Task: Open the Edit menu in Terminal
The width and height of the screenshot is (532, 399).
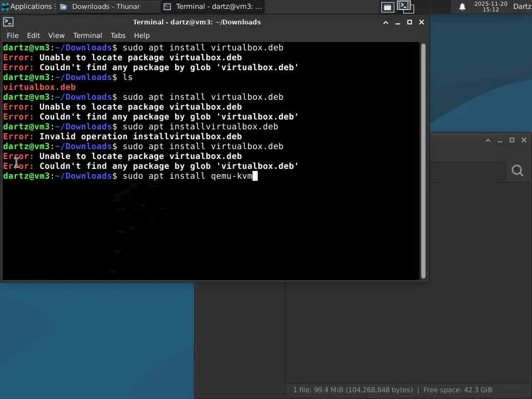Action: (33, 35)
